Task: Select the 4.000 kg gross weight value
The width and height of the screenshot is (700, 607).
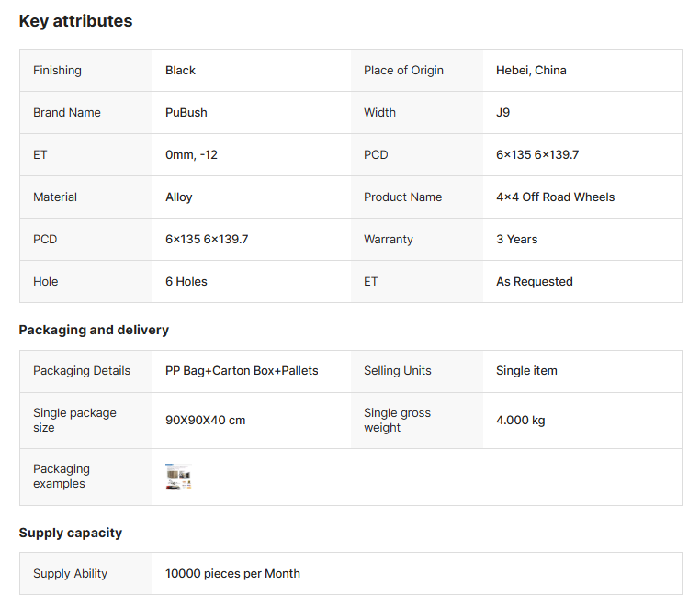Action: point(520,421)
